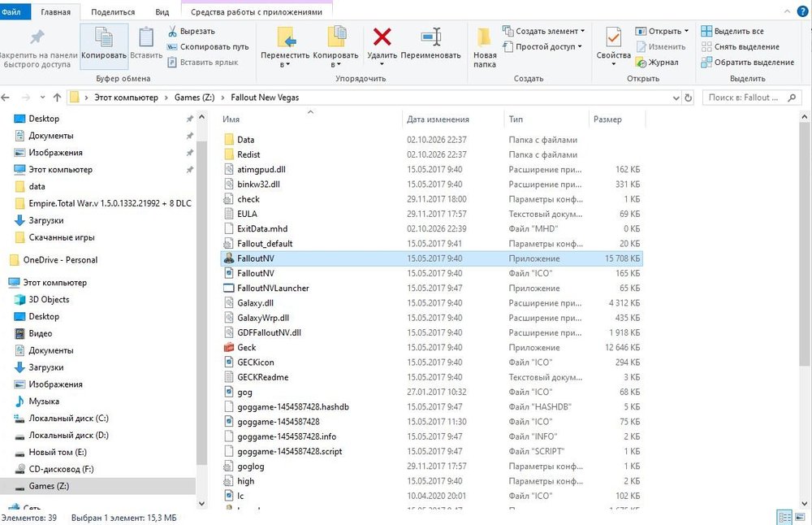Go up one folder level arrow
The width and height of the screenshot is (812, 525).
tap(57, 98)
